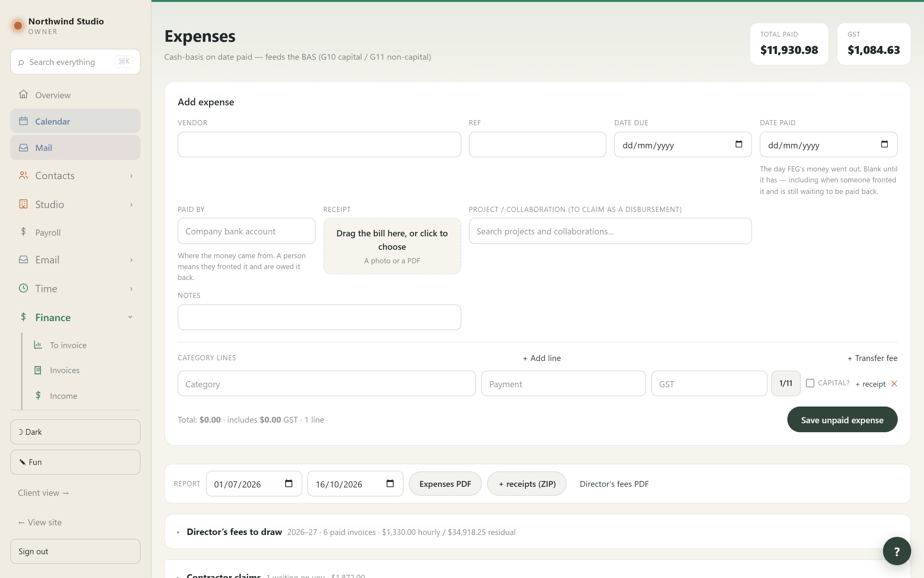Expand the Contacts menu chevron

131,176
